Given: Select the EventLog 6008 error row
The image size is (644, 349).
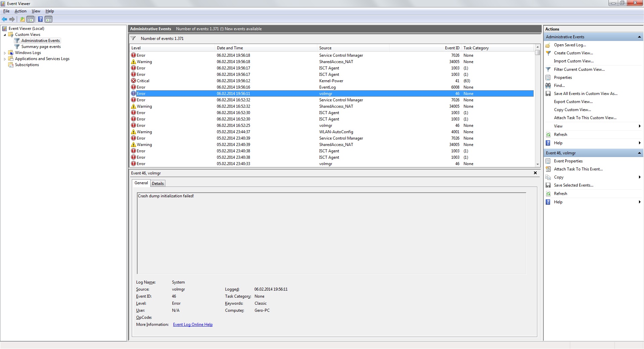Looking at the screenshot, I should (332, 87).
